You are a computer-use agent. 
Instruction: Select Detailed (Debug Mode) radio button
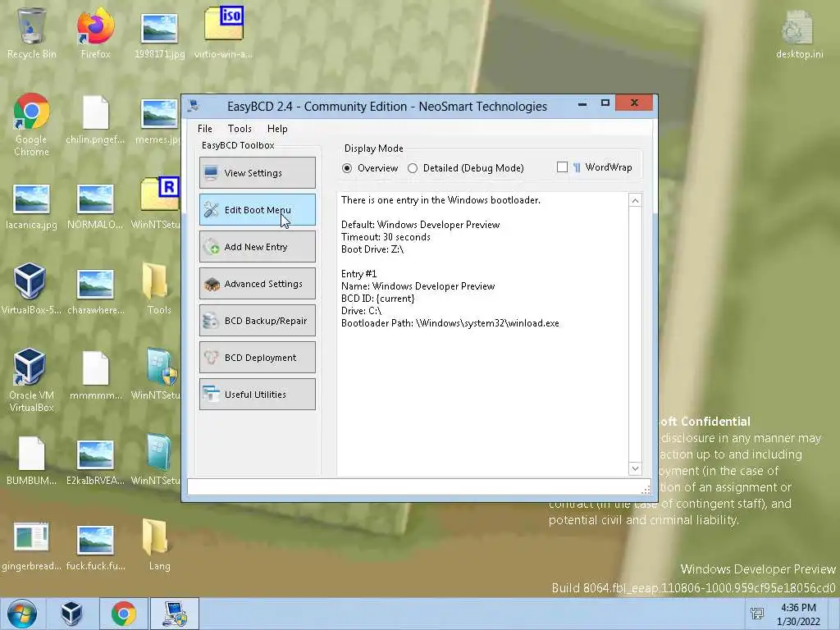(466, 168)
